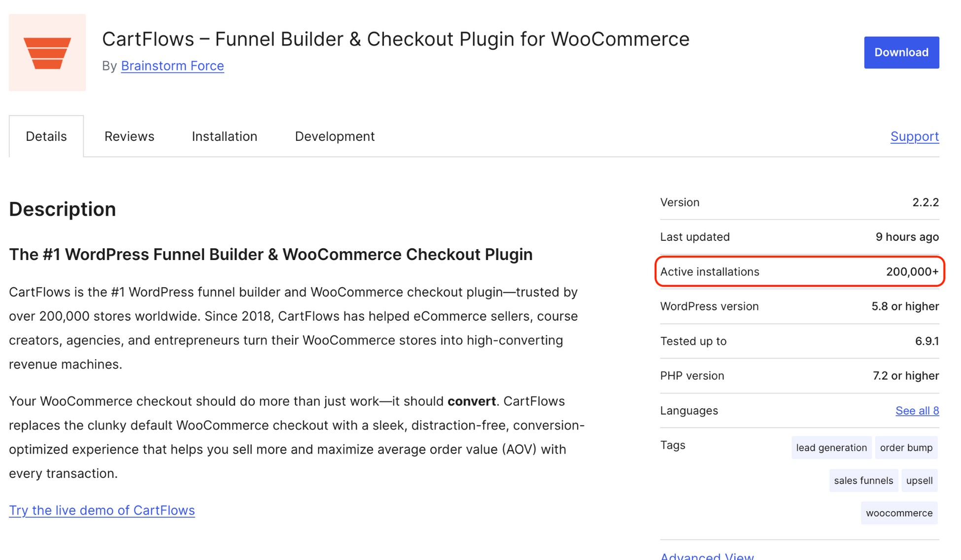Click the Version 2.2.2 value
961x560 pixels.
tap(924, 202)
